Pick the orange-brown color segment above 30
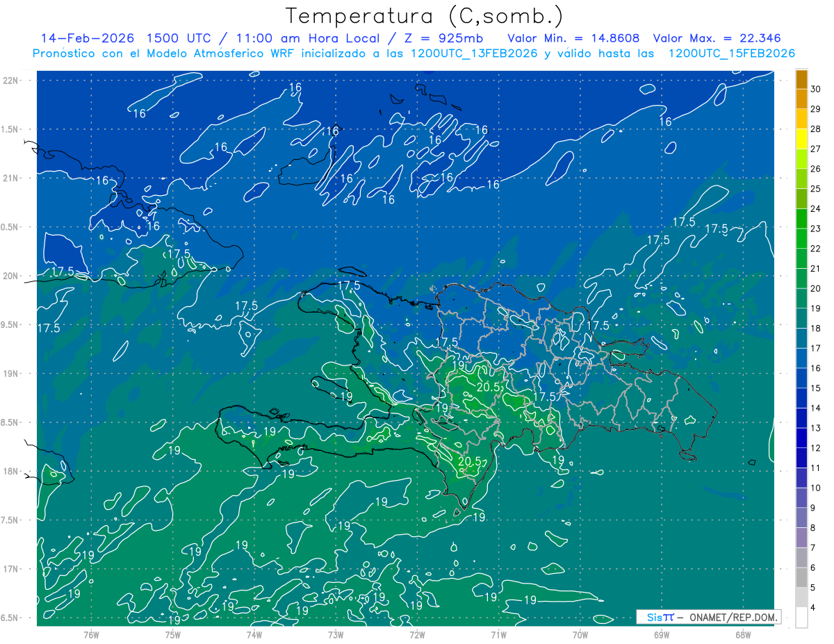The image size is (834, 644). (801, 79)
